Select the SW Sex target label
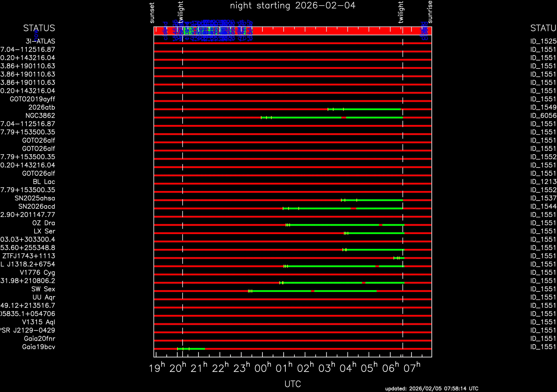The width and height of the screenshot is (557, 392). 43,289
